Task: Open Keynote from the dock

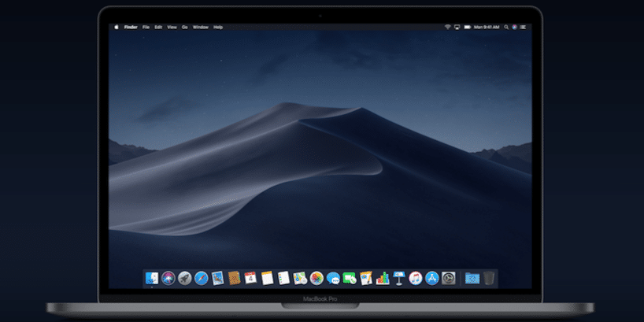Action: 399,278
